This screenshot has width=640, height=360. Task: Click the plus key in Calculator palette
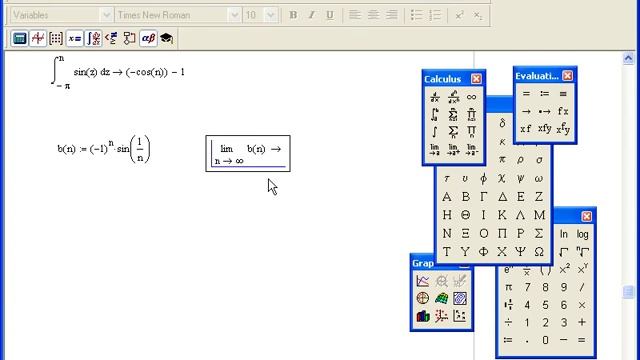point(582,322)
